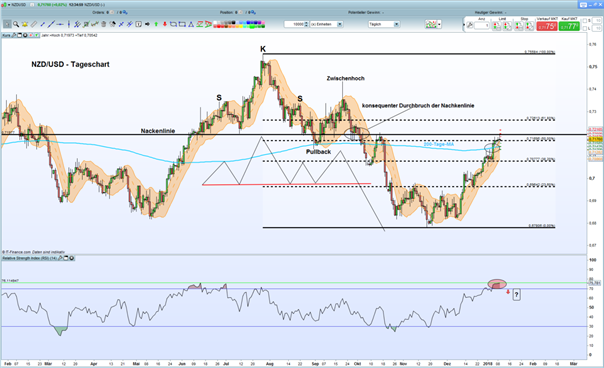Click the red Verkauf MKT sell button
604x368 pixels.
click(x=547, y=26)
